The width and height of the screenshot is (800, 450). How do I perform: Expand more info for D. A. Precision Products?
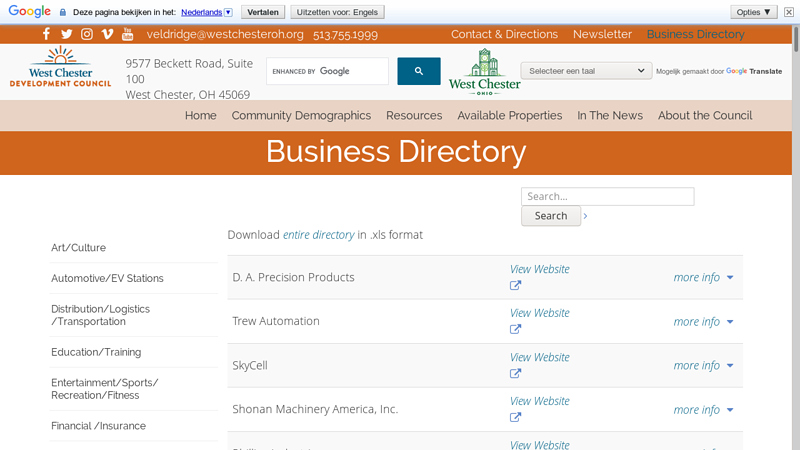click(x=703, y=277)
